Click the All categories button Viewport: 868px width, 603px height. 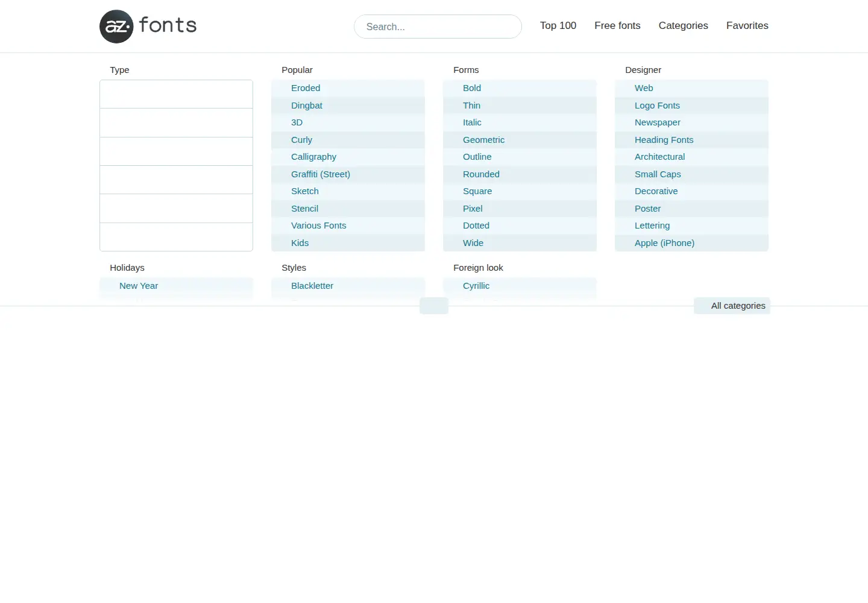point(732,306)
